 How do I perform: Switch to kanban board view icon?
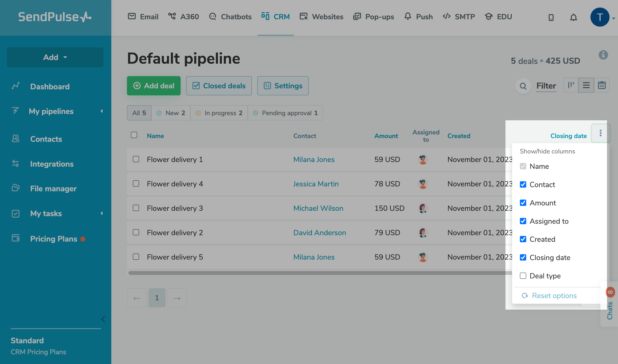pyautogui.click(x=571, y=85)
